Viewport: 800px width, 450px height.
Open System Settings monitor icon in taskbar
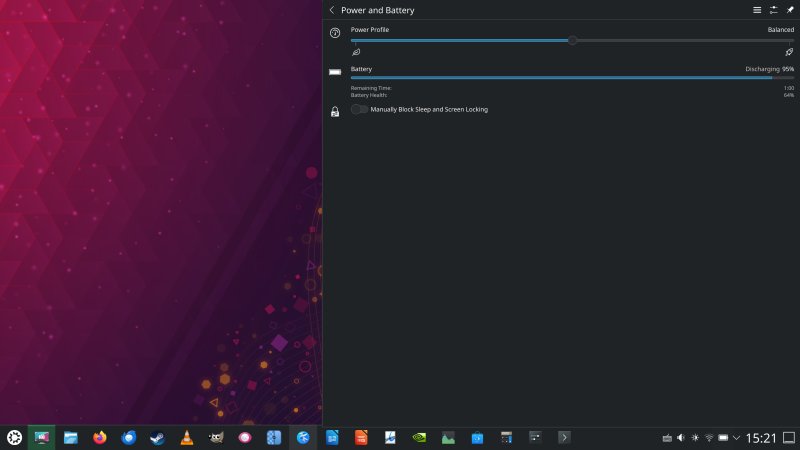[41, 437]
